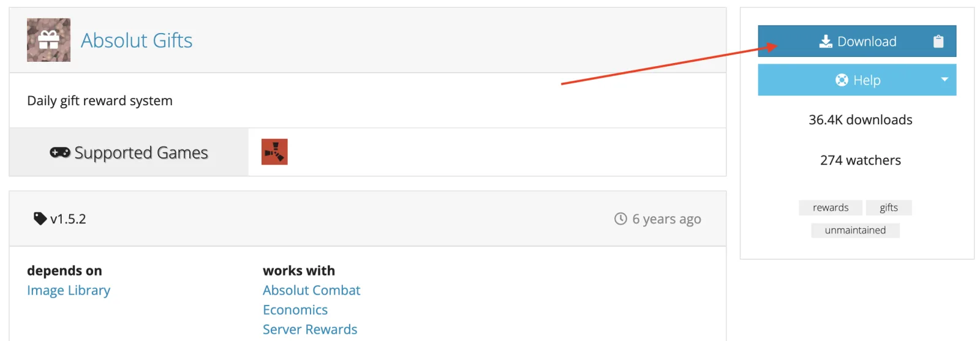The width and height of the screenshot is (980, 341).
Task: Open the Economics plugin link
Action: point(295,310)
